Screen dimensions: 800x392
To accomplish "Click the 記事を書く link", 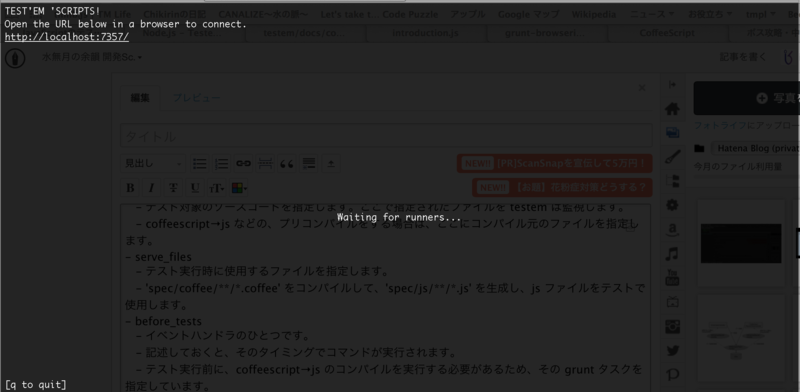I will [x=743, y=57].
